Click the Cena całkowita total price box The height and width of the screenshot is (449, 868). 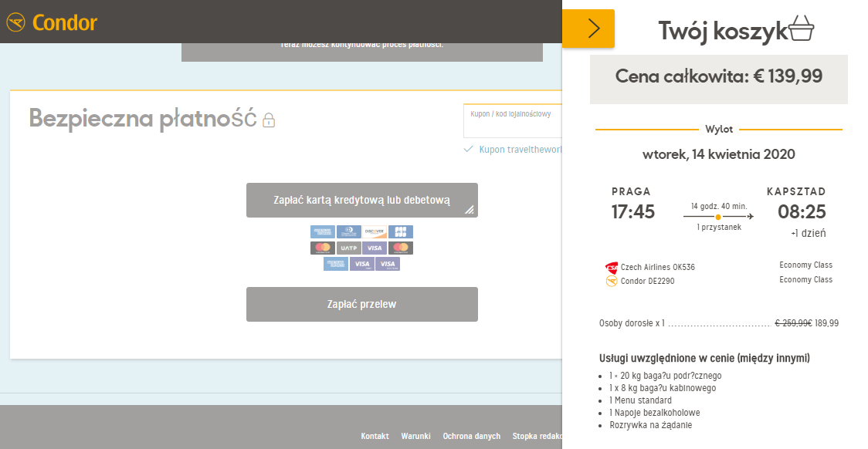click(718, 79)
